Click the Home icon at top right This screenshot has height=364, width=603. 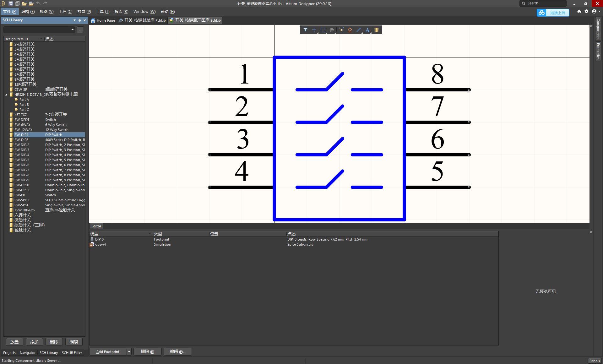point(579,11)
